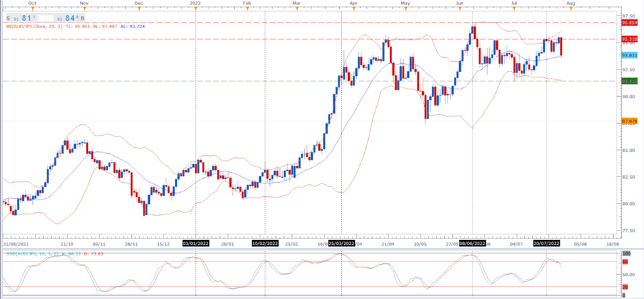Click the S sell button in trade widget
This screenshot has width=644, height=299.
8,18
